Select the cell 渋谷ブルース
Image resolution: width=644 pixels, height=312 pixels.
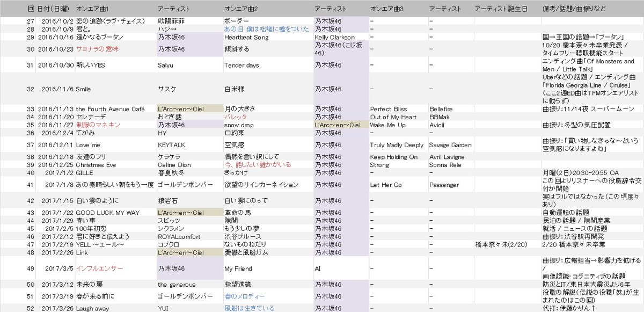[243, 236]
